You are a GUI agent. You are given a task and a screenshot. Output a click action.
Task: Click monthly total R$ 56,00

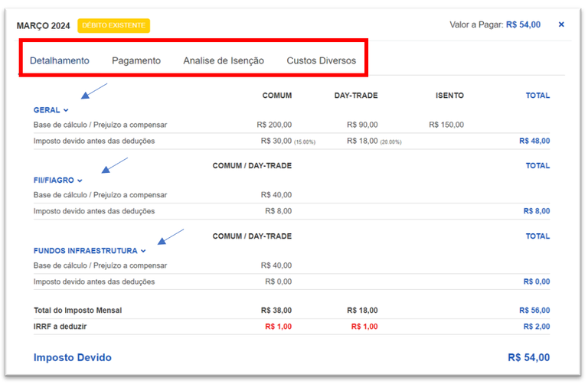(x=534, y=311)
